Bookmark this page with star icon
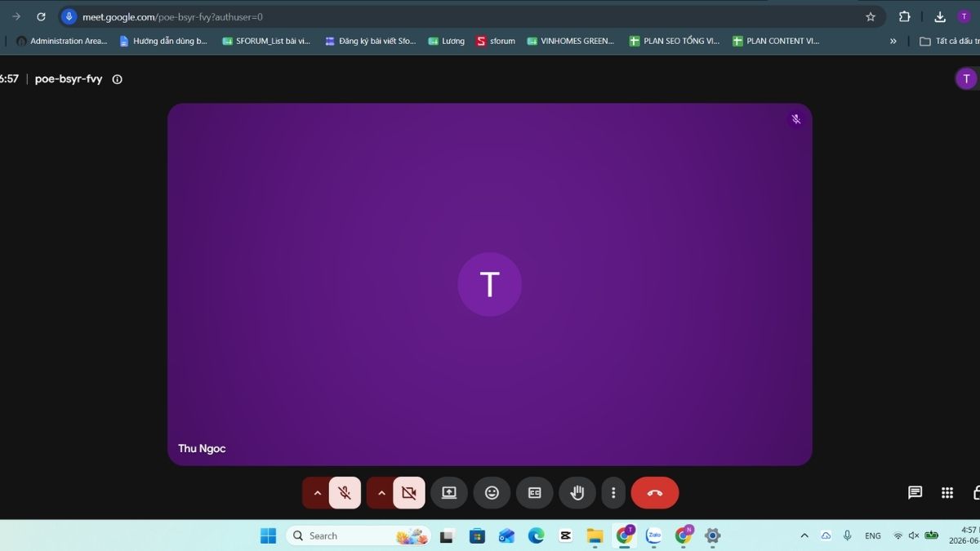Image resolution: width=980 pixels, height=551 pixels. click(x=871, y=16)
